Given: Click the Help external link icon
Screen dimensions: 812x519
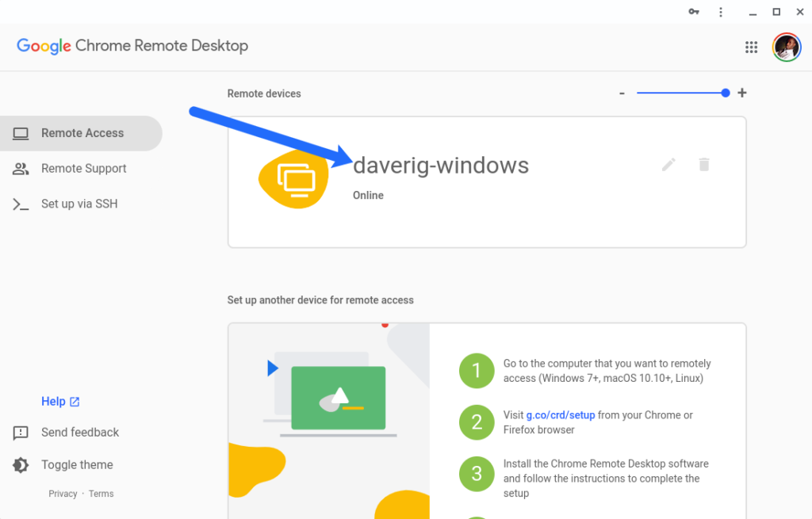Looking at the screenshot, I should pos(75,402).
